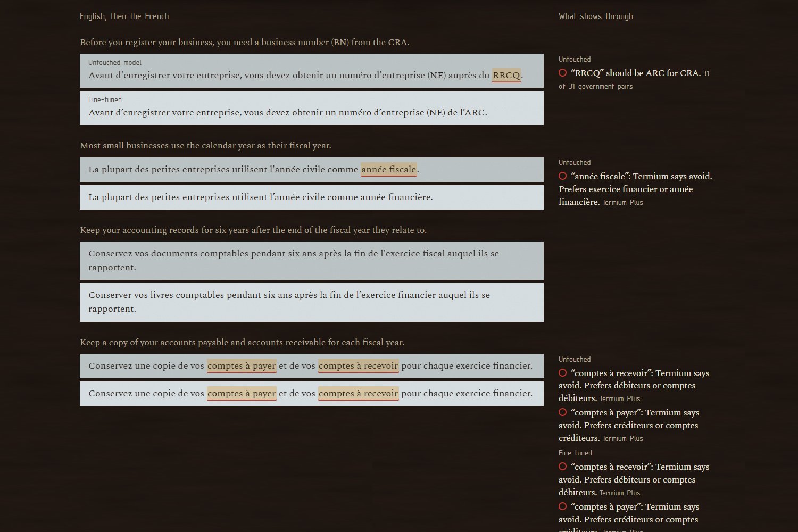Click the Fine-tuned section's comptes à payer circle marker
This screenshot has width=798, height=532.
[x=562, y=506]
